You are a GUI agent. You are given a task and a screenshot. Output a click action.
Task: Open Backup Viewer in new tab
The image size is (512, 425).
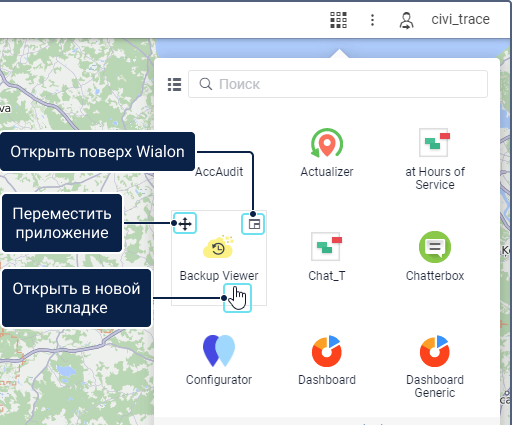237,298
